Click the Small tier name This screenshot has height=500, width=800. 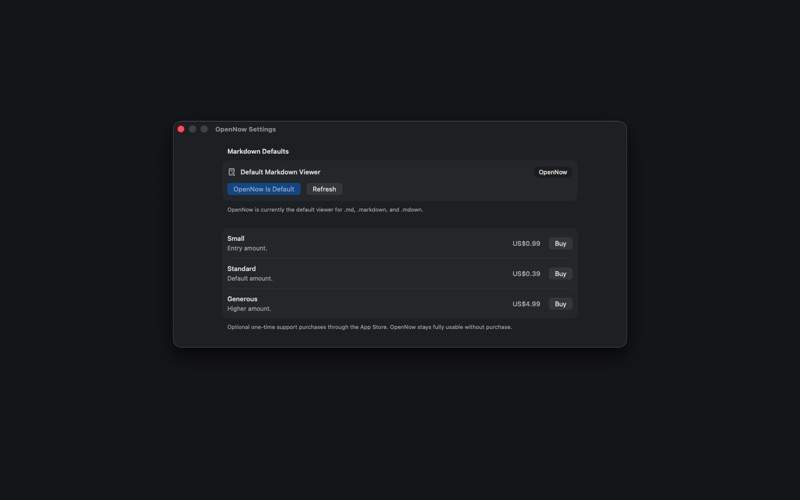coord(236,238)
